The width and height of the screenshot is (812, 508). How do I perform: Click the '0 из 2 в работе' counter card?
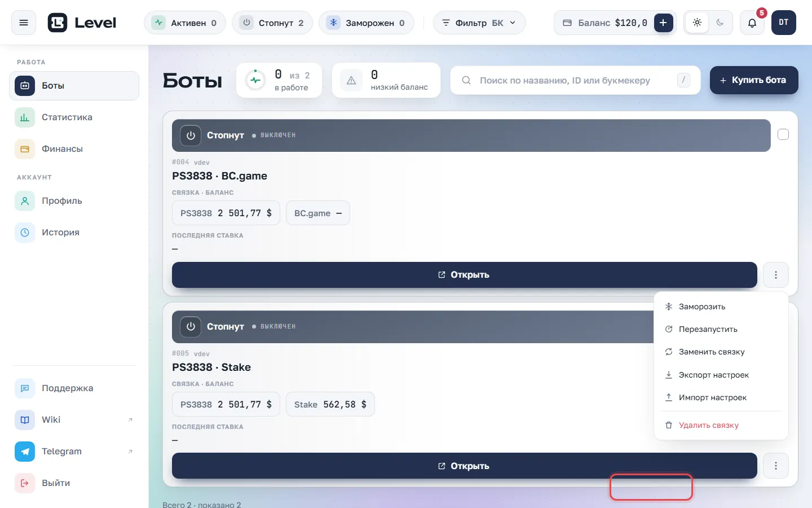click(279, 80)
